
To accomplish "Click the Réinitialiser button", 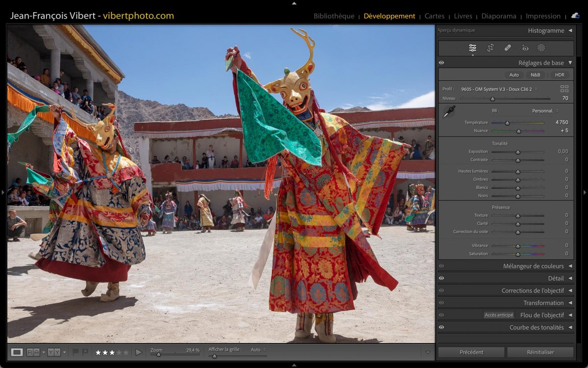I will click(x=540, y=352).
